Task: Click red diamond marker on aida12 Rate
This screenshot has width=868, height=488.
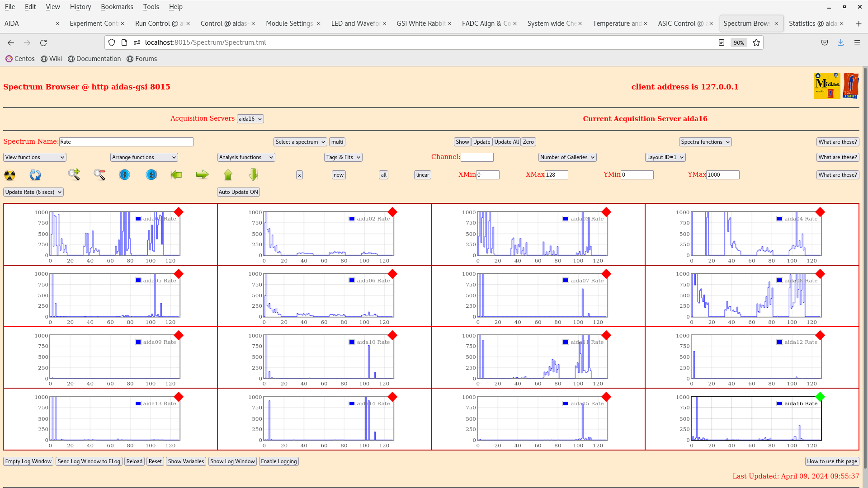Action: [820, 335]
